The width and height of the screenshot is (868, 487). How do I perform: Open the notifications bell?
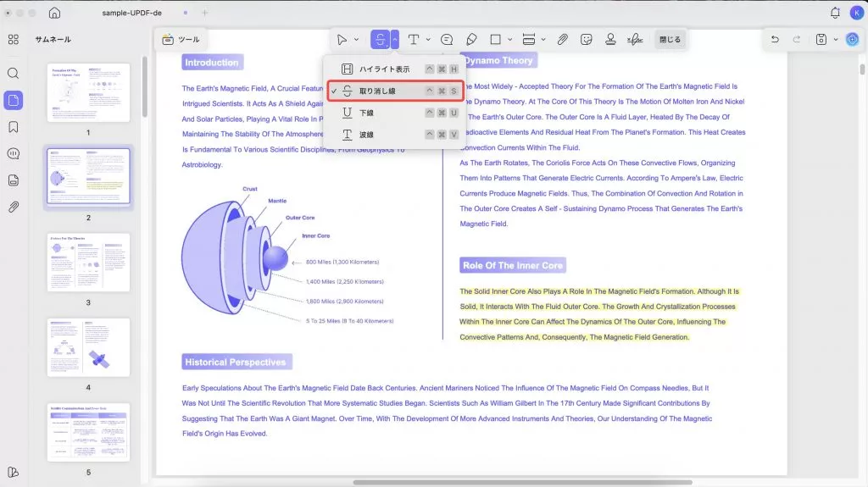[x=835, y=12]
